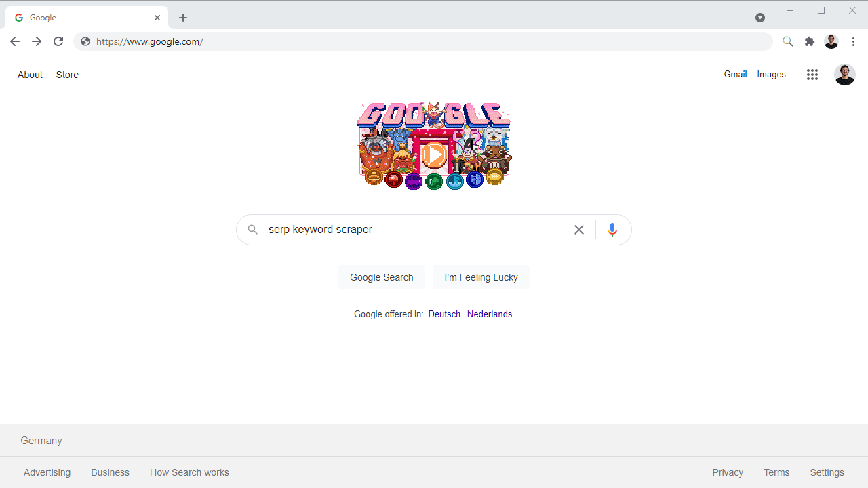Open Business footer link

point(110,472)
